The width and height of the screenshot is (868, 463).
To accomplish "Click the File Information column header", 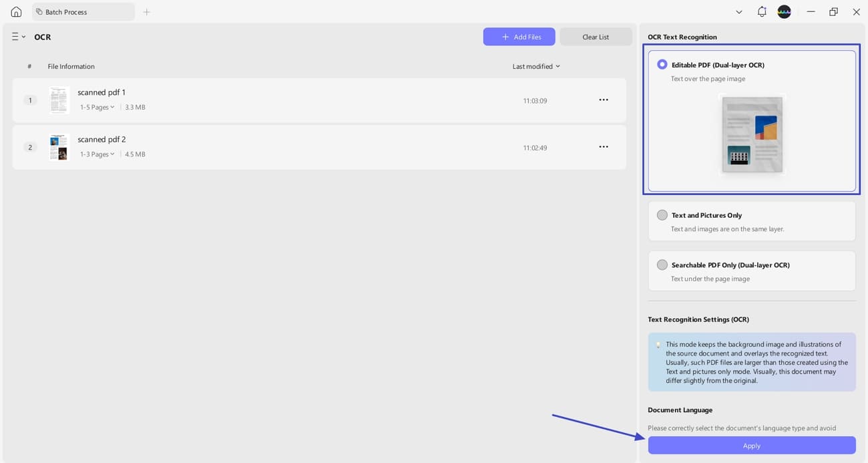I will (x=71, y=66).
